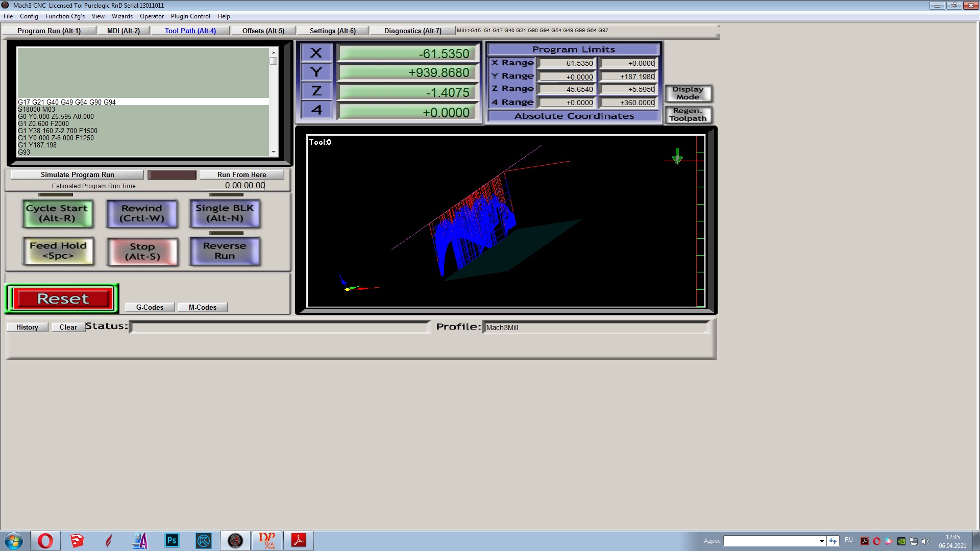Click the Y axis zero button
This screenshot has width=980, height=551.
pos(316,72)
